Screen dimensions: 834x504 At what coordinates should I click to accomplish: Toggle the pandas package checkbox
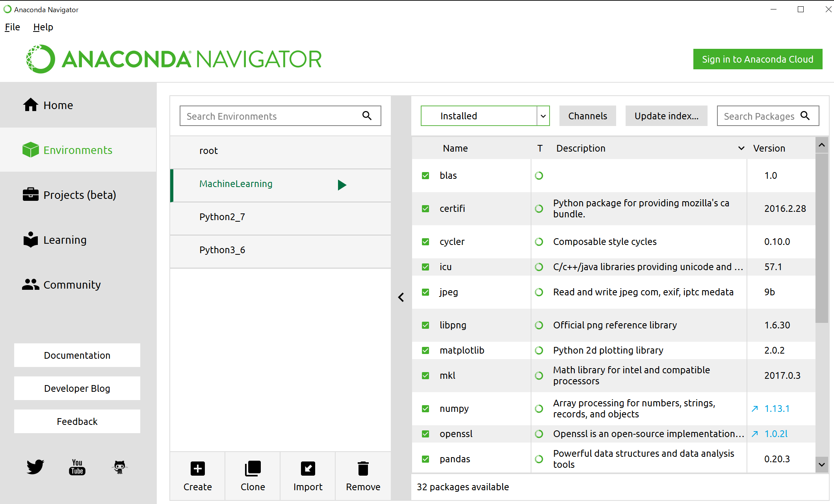coord(425,459)
